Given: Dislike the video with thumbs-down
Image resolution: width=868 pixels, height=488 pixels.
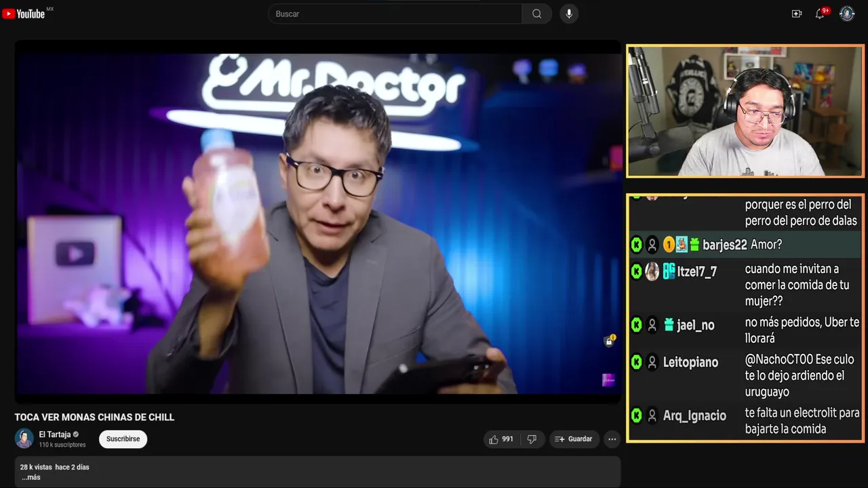Looking at the screenshot, I should point(532,439).
